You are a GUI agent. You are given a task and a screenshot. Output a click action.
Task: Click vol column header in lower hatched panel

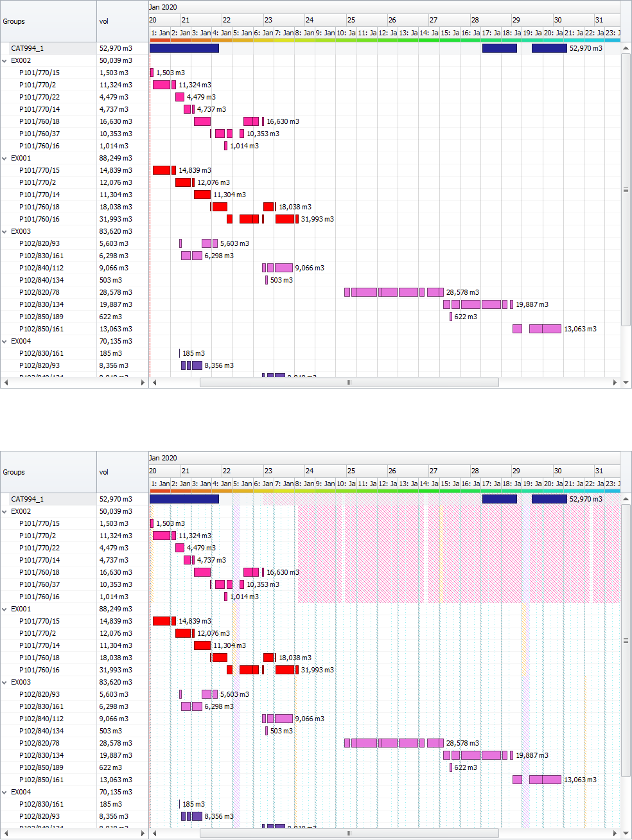click(x=123, y=472)
